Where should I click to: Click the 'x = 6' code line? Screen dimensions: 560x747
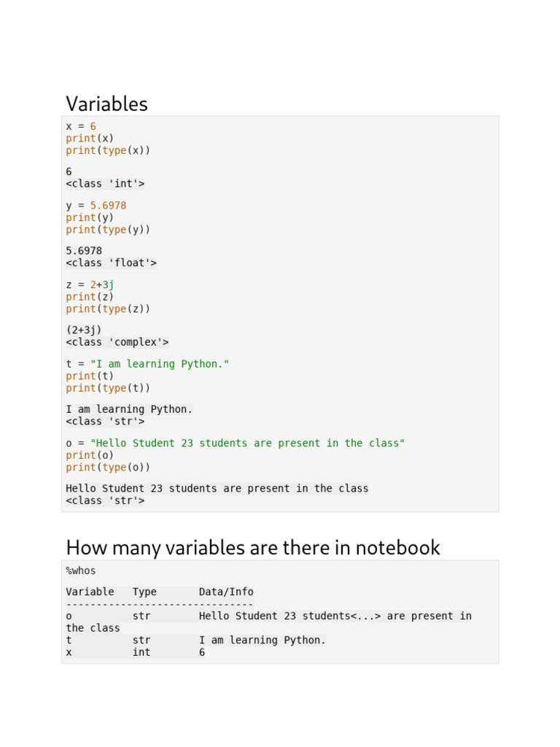pos(81,126)
